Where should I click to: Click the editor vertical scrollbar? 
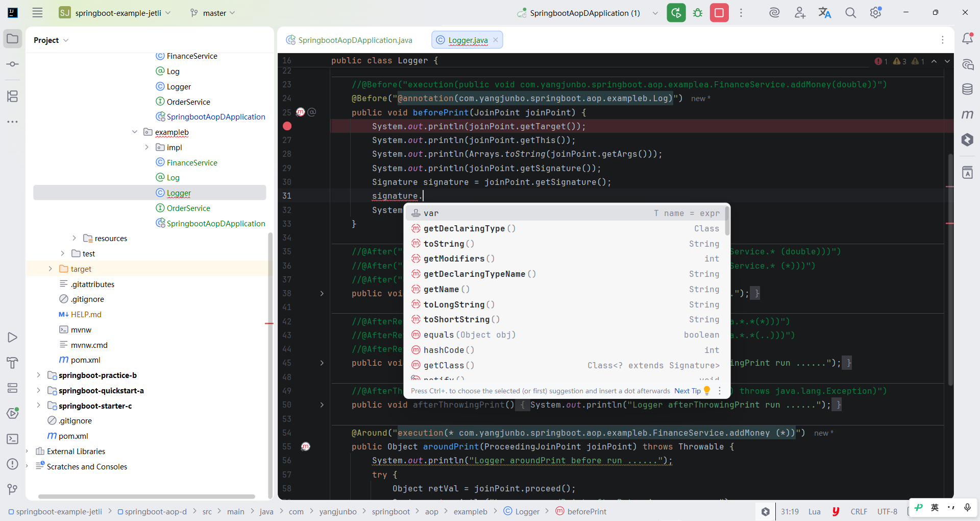[x=950, y=269]
